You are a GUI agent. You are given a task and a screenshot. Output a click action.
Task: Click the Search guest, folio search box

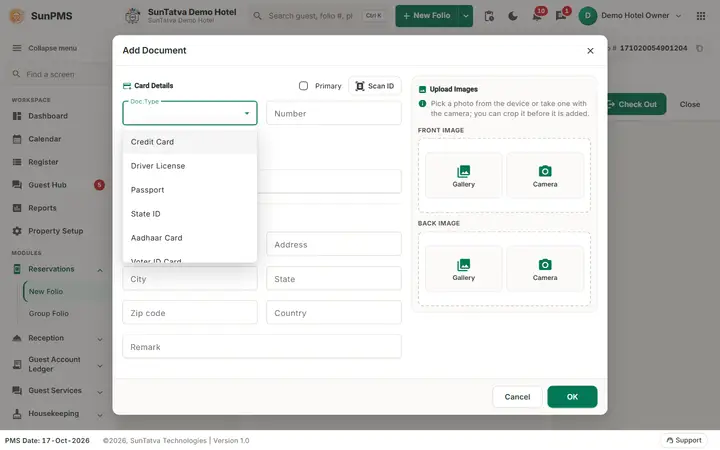pyautogui.click(x=318, y=16)
